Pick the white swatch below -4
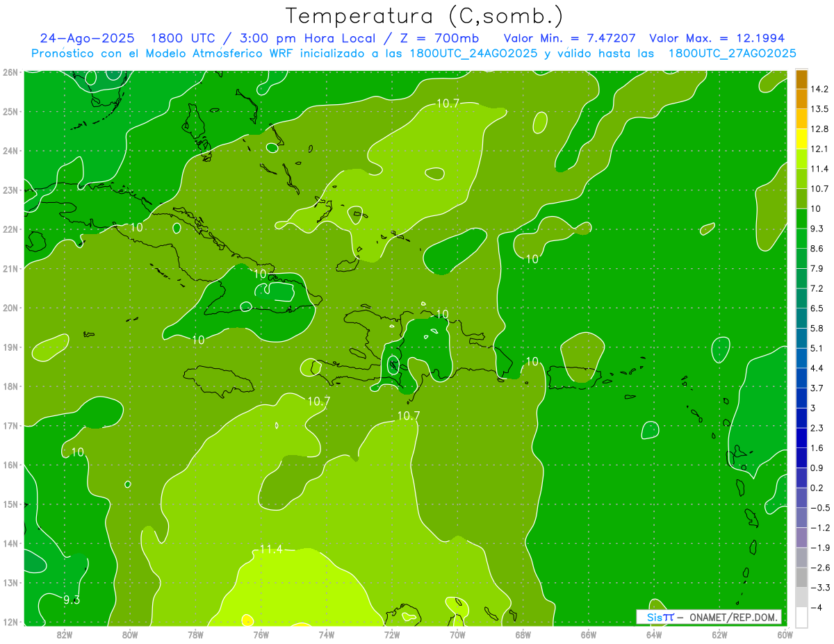Screen dimensions: 834x644 tap(802, 617)
